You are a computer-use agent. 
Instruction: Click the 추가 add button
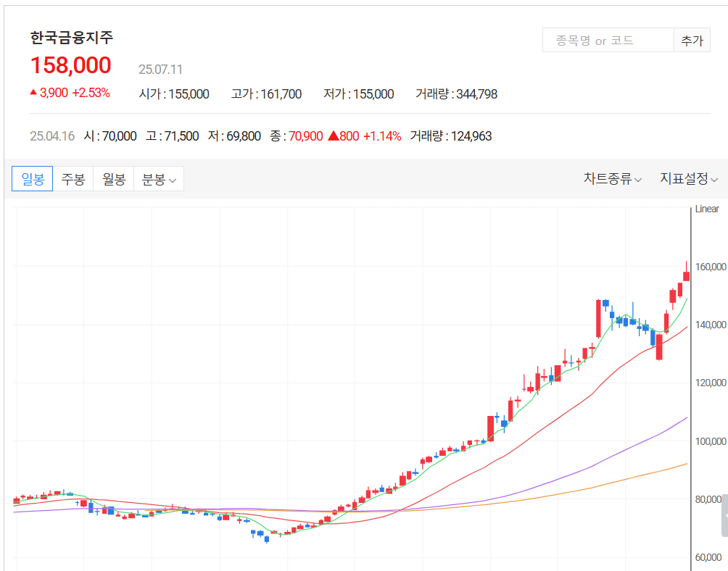(x=692, y=41)
